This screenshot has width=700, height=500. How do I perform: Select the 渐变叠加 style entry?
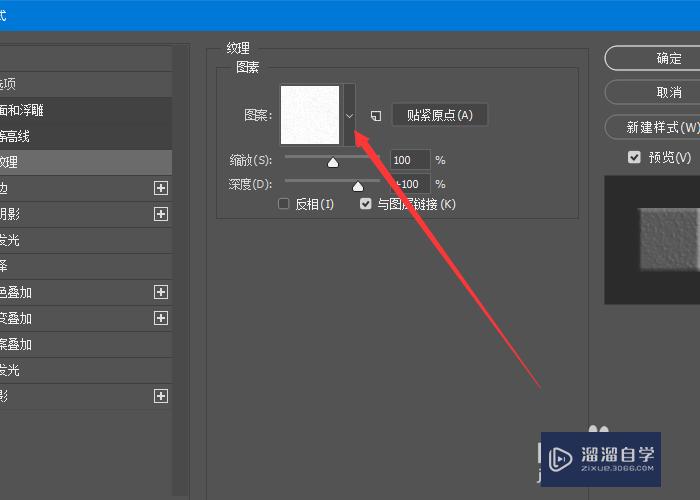point(86,318)
